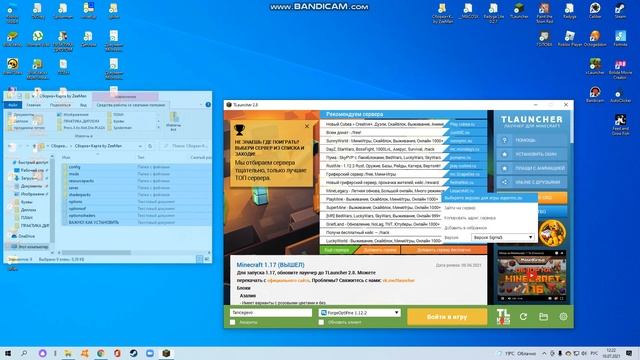The image size is (640, 360).
Task: Toggle the Аккаунты checkbox in TLauncher
Action: click(x=233, y=322)
